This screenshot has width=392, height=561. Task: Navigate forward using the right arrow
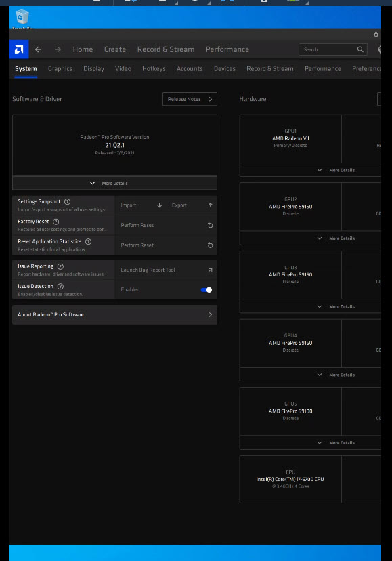coord(58,49)
